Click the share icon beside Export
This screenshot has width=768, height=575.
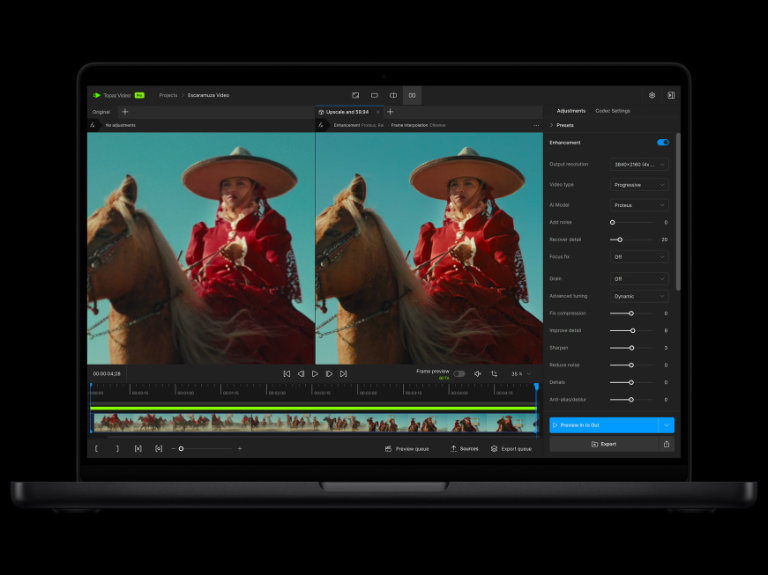tap(667, 443)
